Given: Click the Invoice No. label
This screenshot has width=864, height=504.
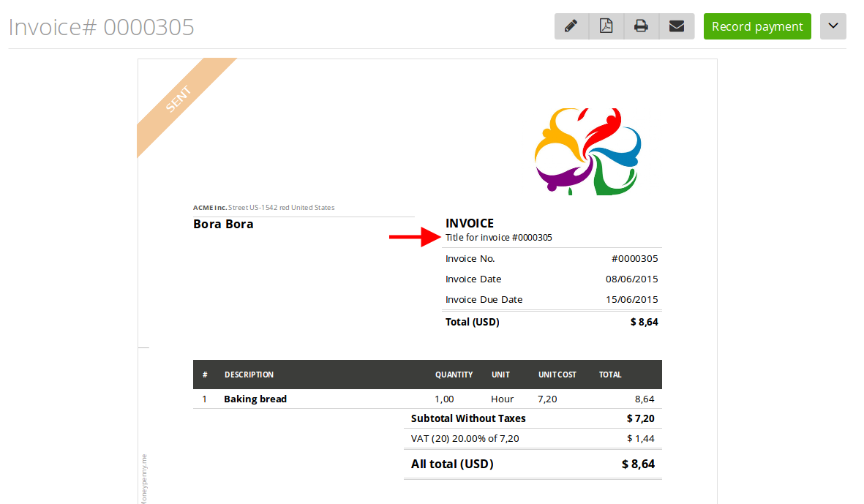Looking at the screenshot, I should [470, 259].
